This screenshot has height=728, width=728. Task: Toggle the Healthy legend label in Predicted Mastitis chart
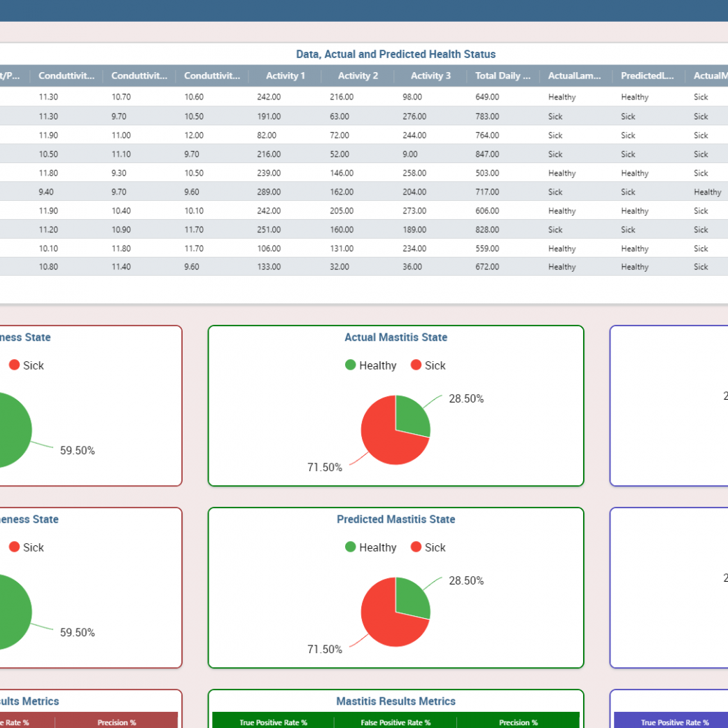(377, 547)
